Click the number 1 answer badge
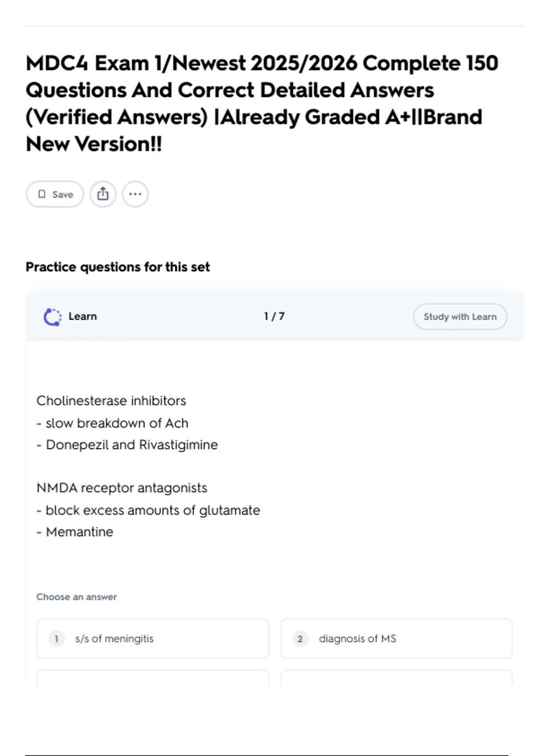This screenshot has width=534, height=756. tap(57, 639)
